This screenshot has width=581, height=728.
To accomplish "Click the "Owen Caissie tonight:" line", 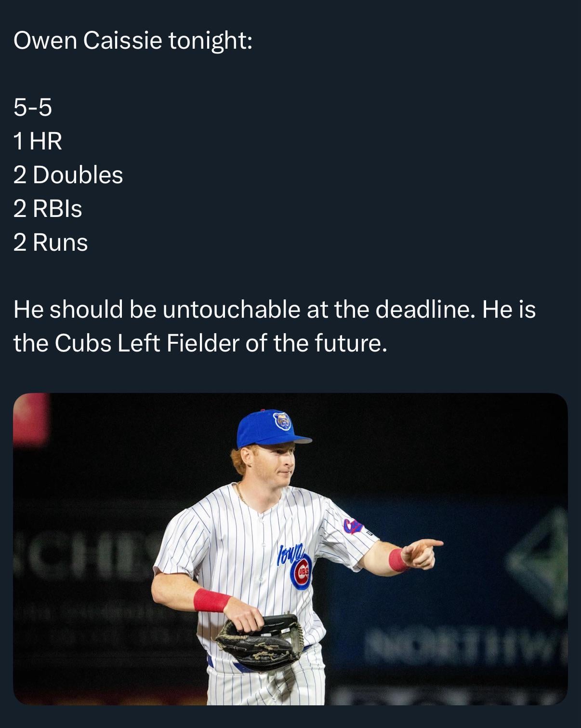I will [x=132, y=40].
